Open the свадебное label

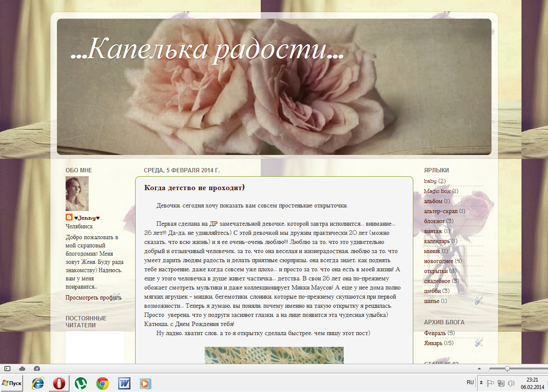tap(437, 281)
